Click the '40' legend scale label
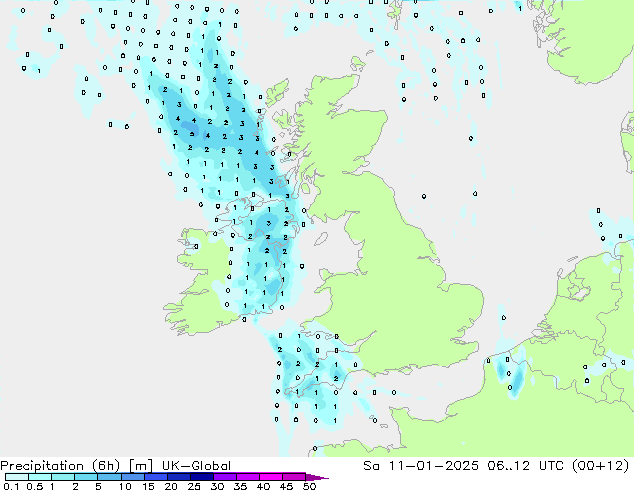Viewport: 634px width, 490px height. coord(263,486)
